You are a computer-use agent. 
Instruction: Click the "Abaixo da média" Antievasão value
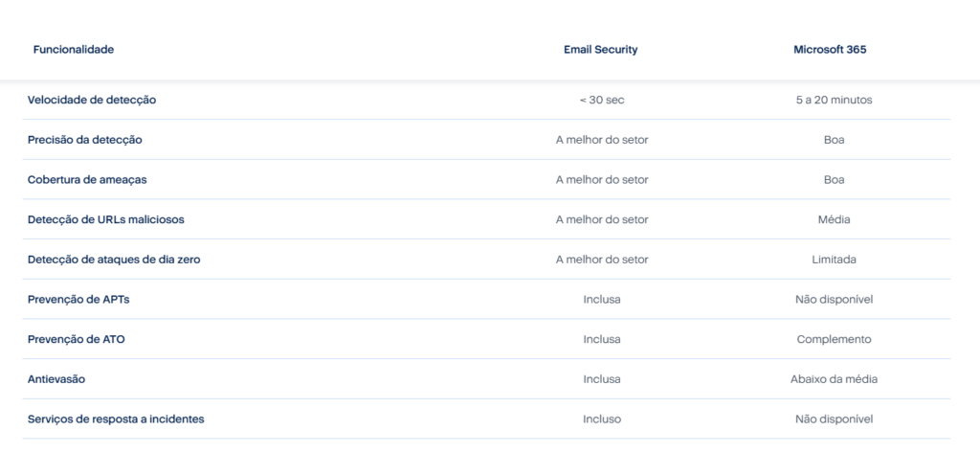(834, 379)
